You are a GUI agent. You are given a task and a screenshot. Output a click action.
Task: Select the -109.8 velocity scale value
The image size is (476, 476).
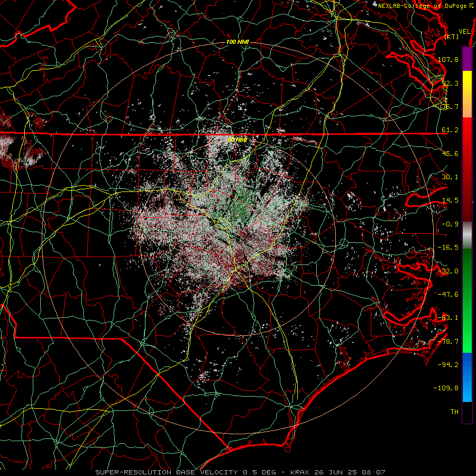(446, 388)
